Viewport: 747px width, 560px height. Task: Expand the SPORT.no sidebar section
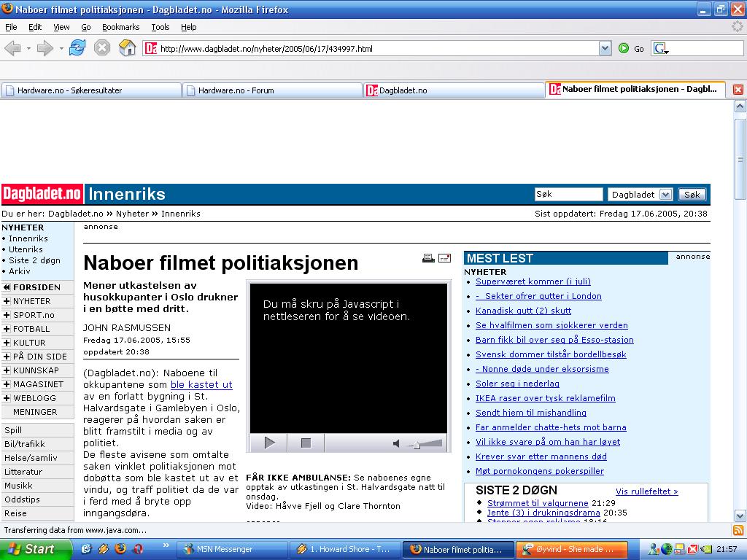click(7, 315)
